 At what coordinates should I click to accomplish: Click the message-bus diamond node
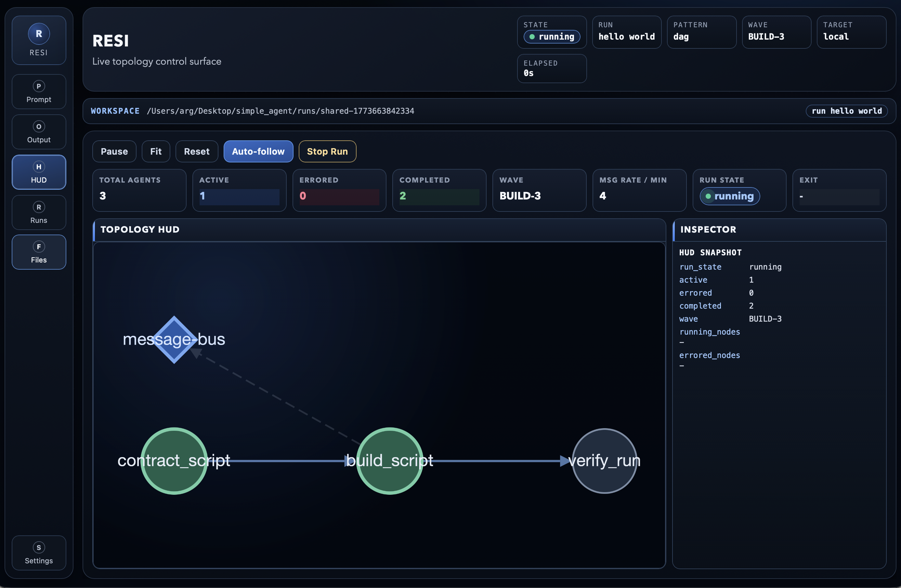[174, 339]
